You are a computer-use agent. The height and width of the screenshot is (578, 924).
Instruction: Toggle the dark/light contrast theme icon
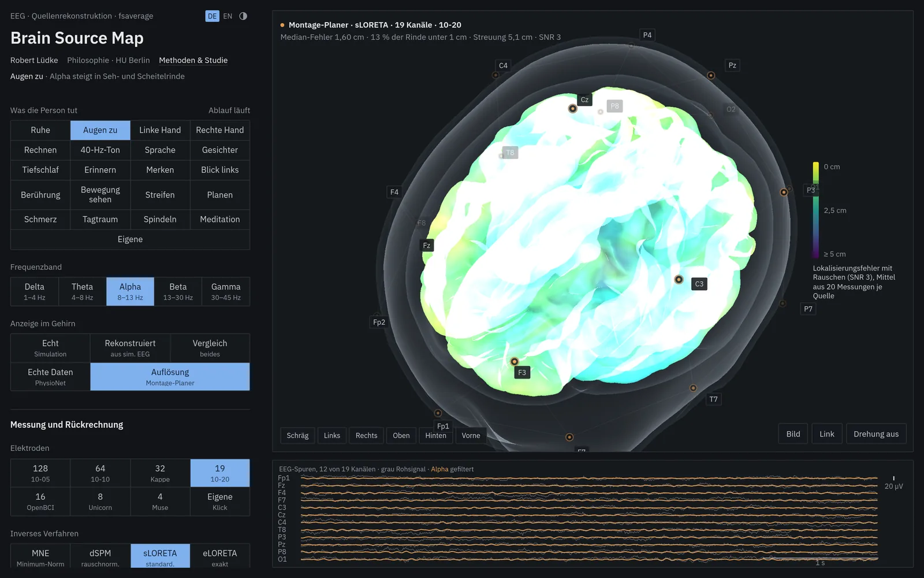[x=243, y=16]
